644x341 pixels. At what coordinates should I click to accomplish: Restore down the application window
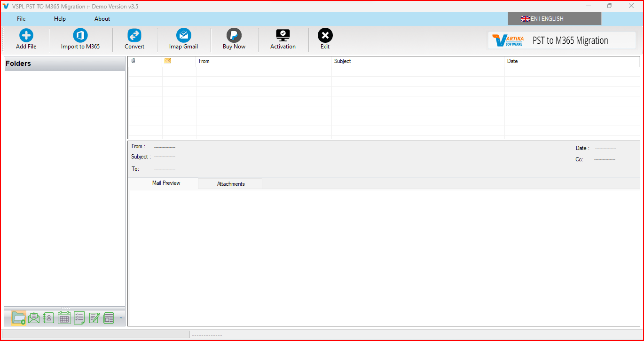click(610, 6)
